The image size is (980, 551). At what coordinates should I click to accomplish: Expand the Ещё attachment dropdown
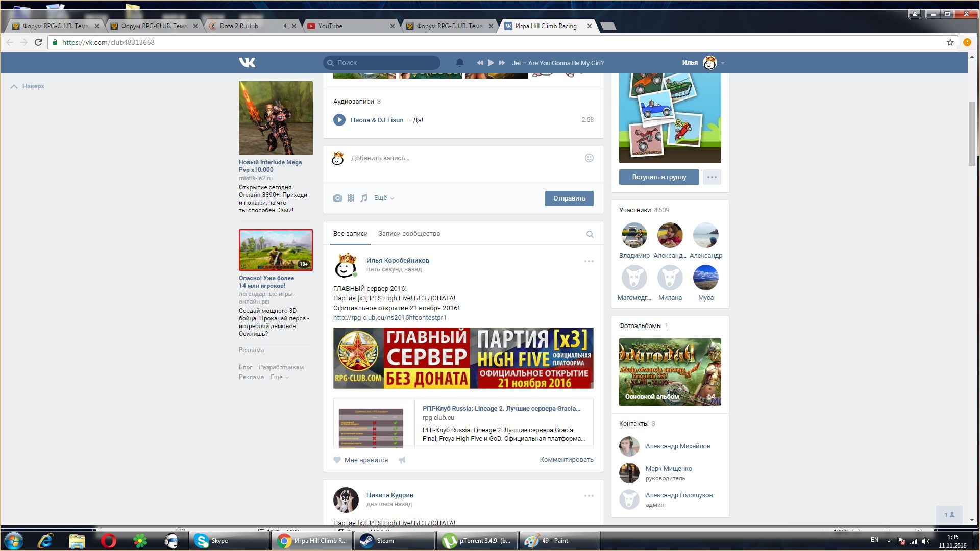coord(384,198)
